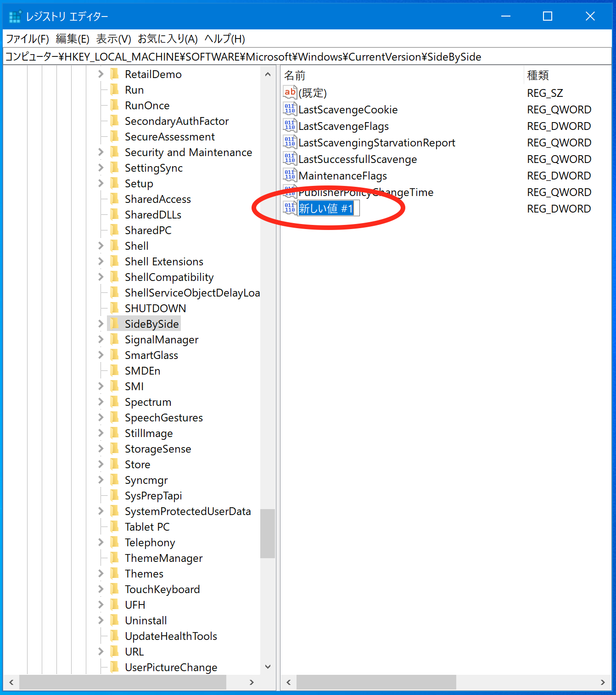Select the MaintenanceFlags value name
The image size is (616, 695).
342,176
